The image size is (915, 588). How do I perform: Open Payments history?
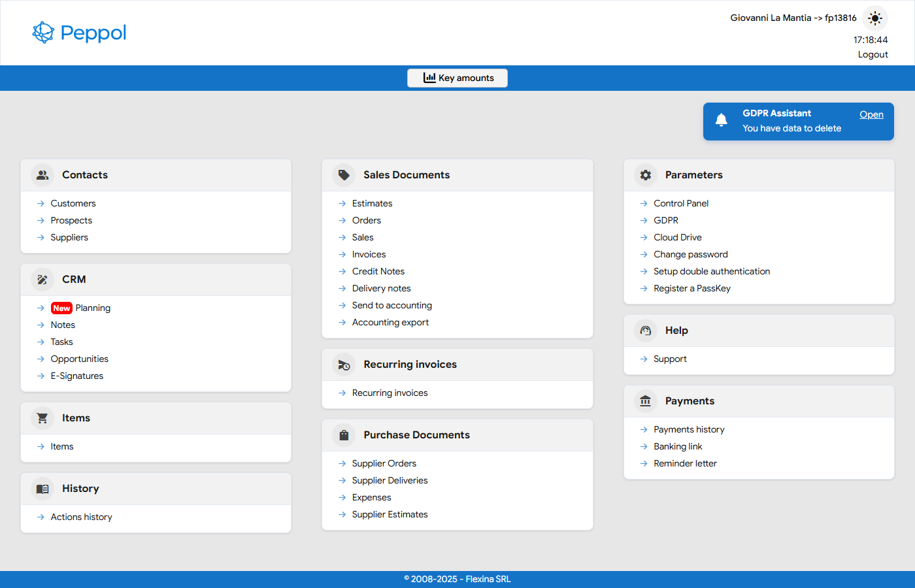pyautogui.click(x=689, y=429)
